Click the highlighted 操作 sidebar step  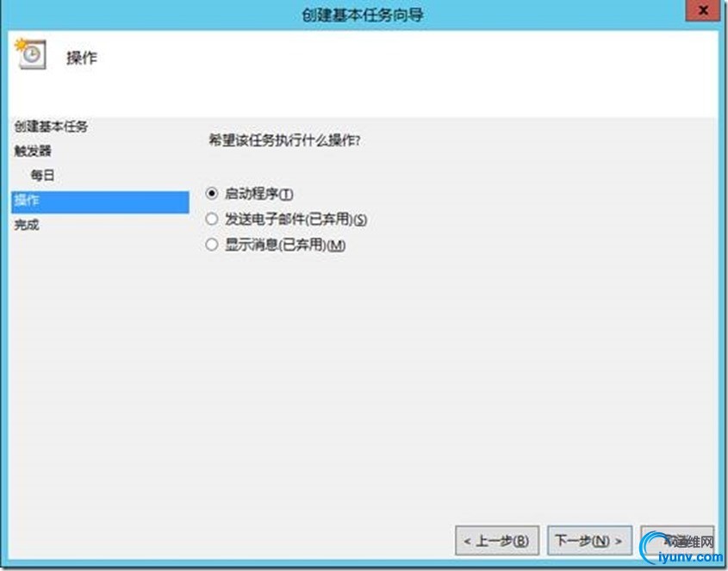pos(100,202)
